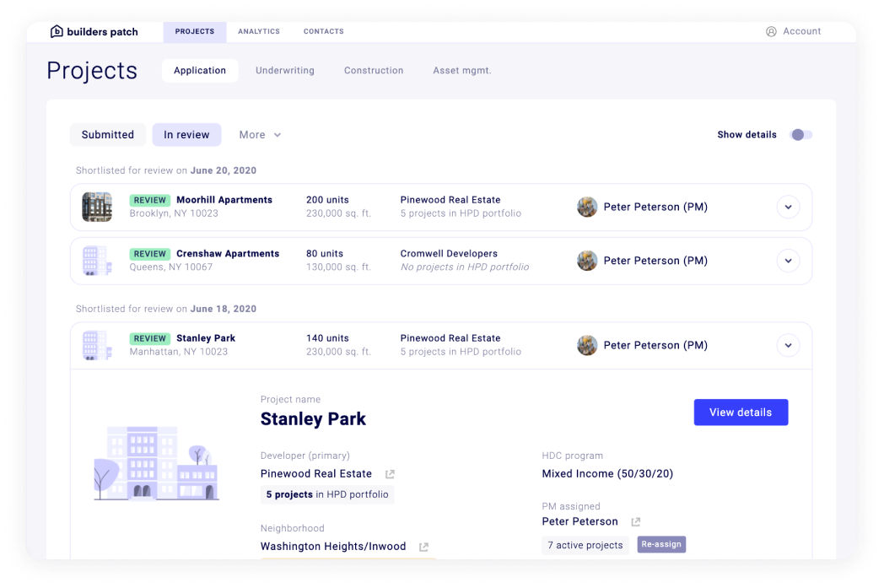This screenshot has width=884, height=588.
Task: Click the Moorhill Apartments building photo
Action: (97, 207)
